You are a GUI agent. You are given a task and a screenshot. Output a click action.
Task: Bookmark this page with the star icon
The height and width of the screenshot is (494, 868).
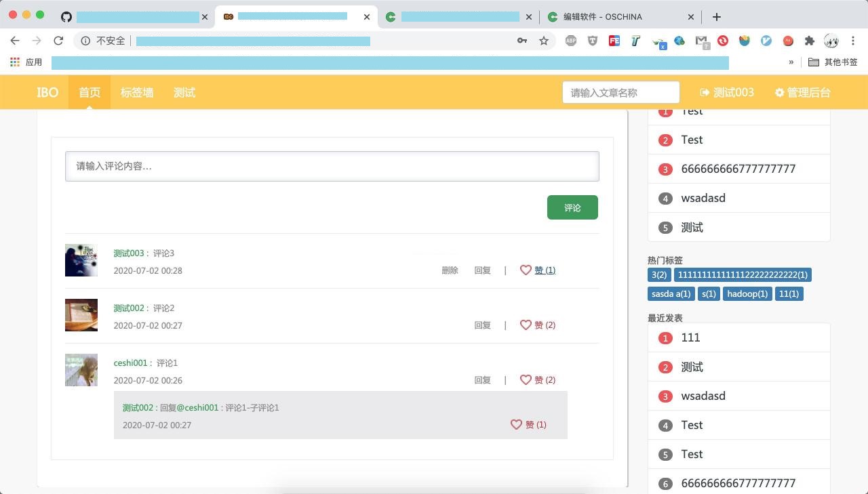click(x=544, y=41)
